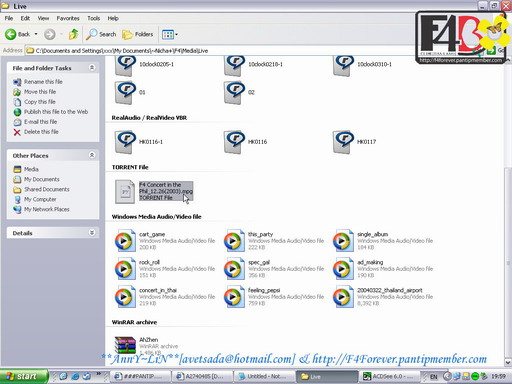The height and width of the screenshot is (384, 512).
Task: Go up one folder level
Action: (x=74, y=34)
